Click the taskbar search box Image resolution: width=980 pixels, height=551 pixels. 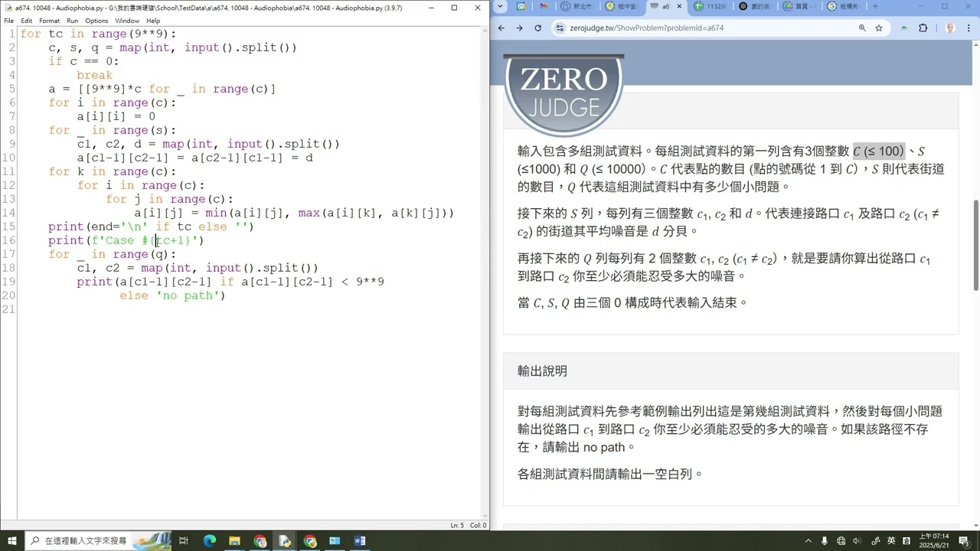[98, 541]
